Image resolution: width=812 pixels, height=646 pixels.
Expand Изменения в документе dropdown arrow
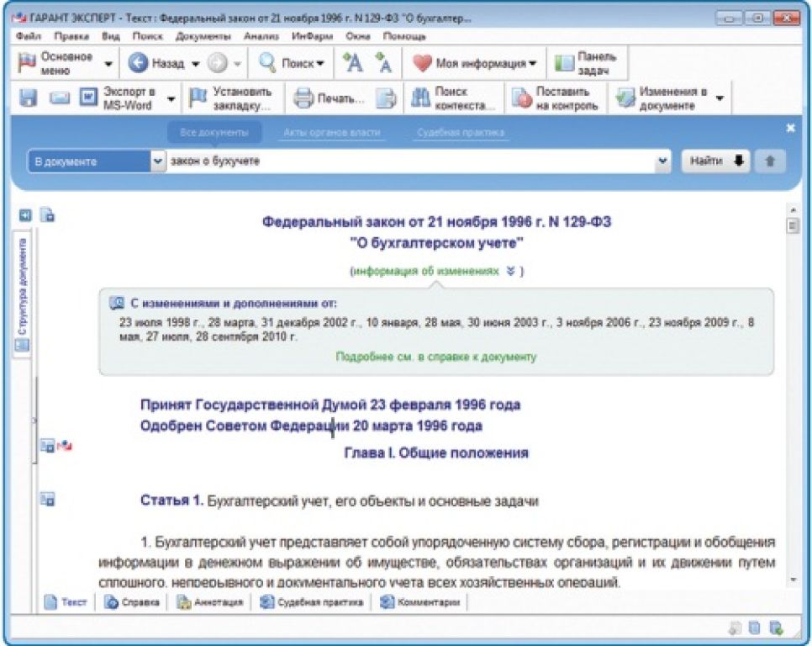pyautogui.click(x=720, y=98)
